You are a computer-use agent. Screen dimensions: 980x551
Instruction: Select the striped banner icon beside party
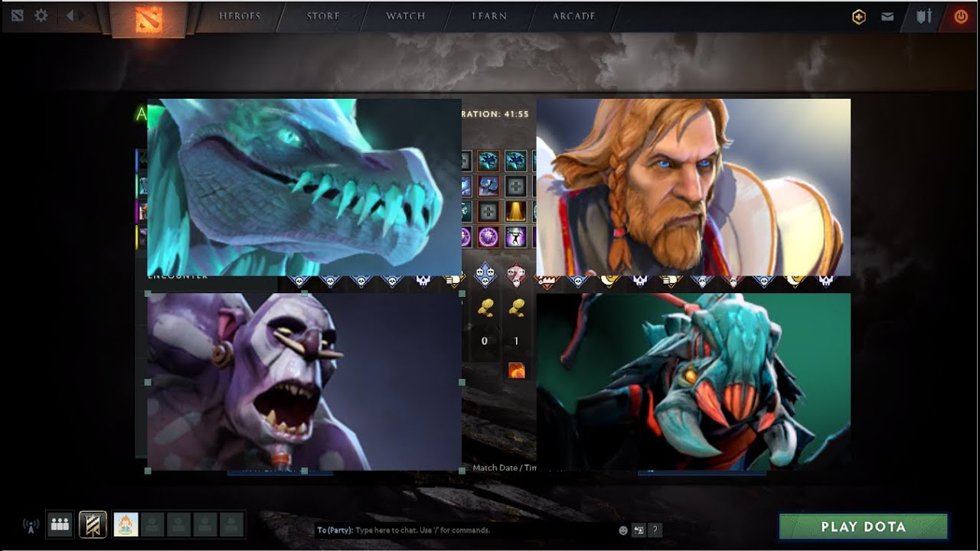(93, 524)
